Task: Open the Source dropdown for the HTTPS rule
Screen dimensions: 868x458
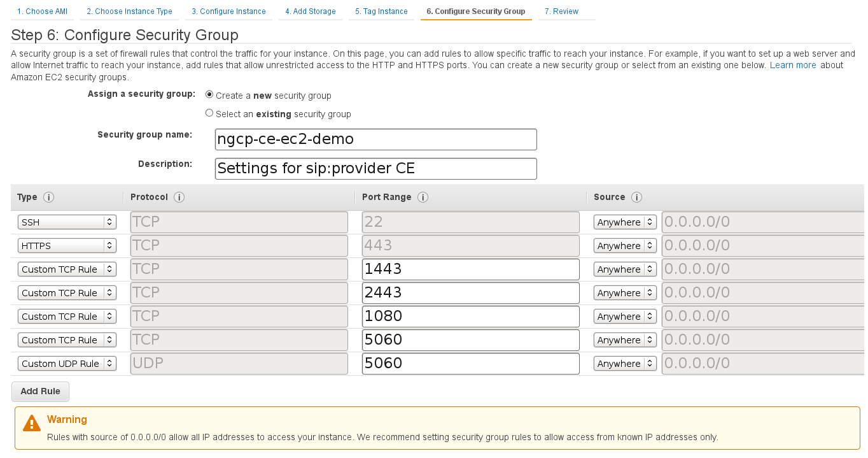Action: point(625,246)
